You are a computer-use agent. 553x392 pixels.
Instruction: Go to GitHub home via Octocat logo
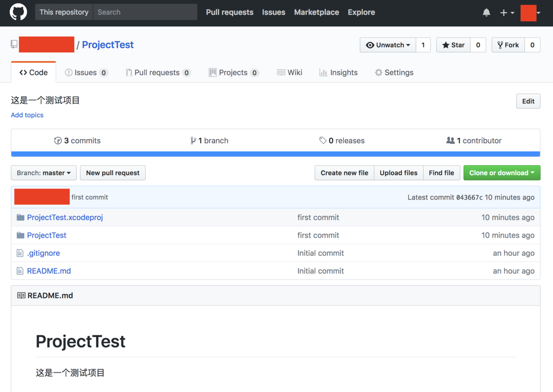coord(18,12)
